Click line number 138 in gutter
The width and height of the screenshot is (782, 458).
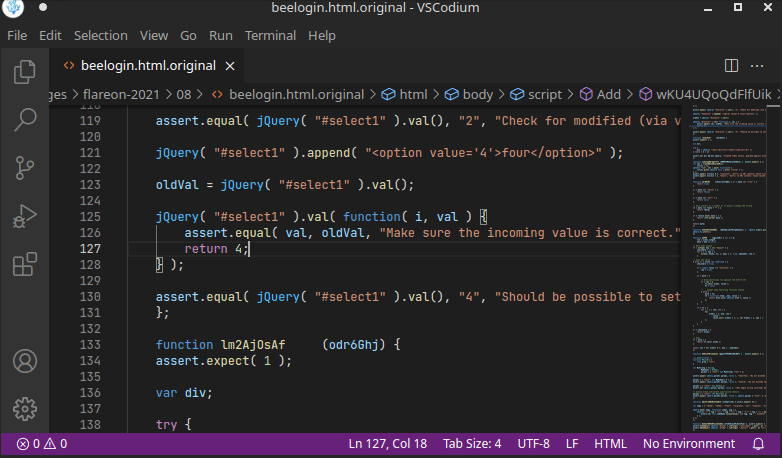(x=90, y=425)
